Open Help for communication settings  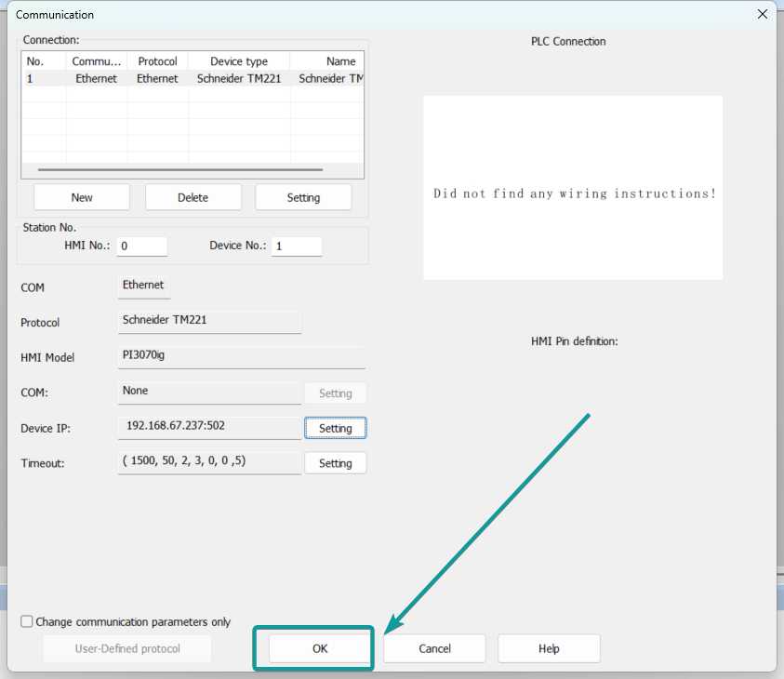point(549,648)
